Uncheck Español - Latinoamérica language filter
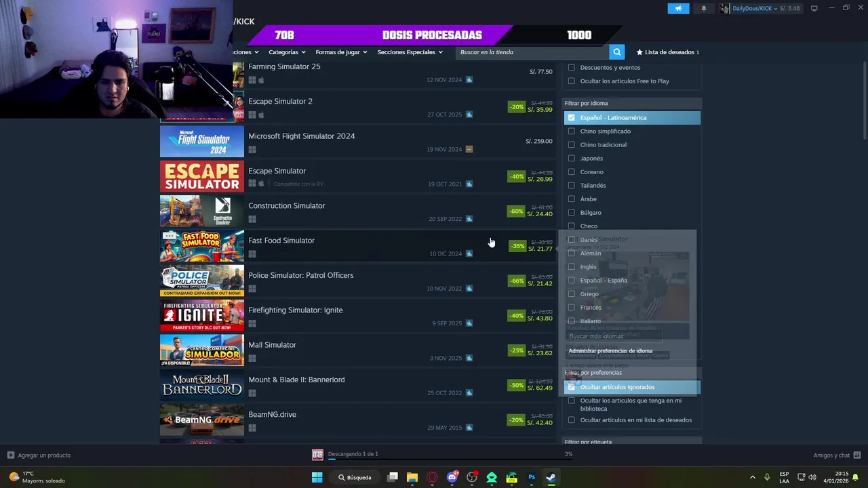 tap(571, 118)
